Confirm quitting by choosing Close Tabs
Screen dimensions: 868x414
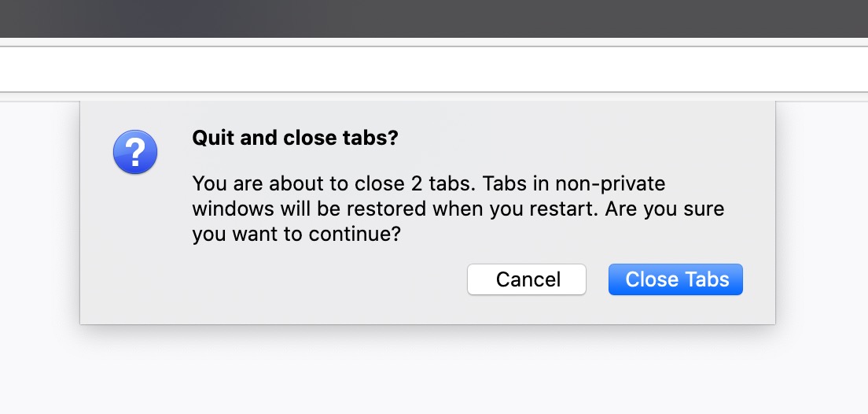[x=675, y=279]
